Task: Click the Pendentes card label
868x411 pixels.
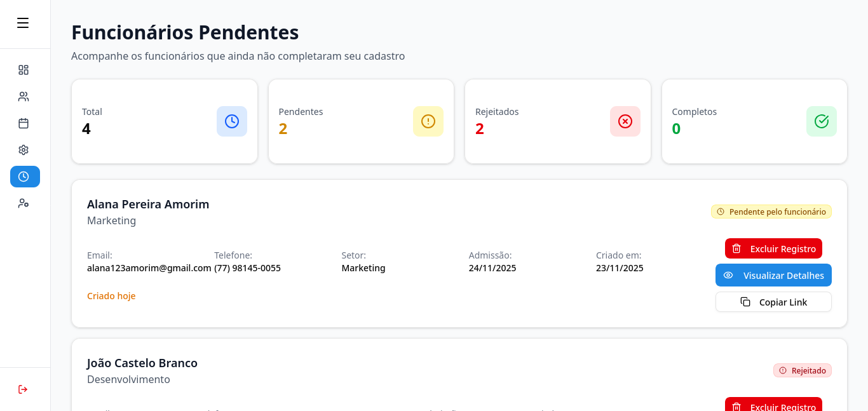Action: pyautogui.click(x=301, y=112)
